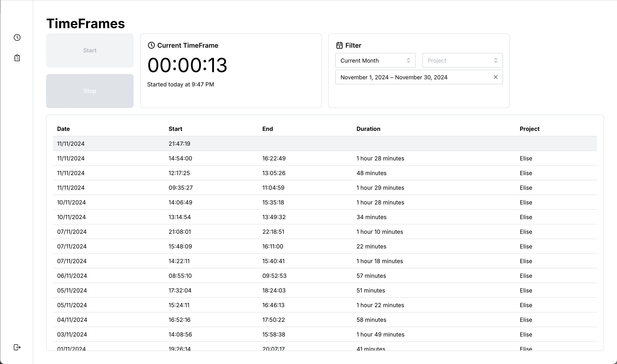Click chevron arrows in Project selector
Screen dimensions: 617x364
click(x=495, y=60)
